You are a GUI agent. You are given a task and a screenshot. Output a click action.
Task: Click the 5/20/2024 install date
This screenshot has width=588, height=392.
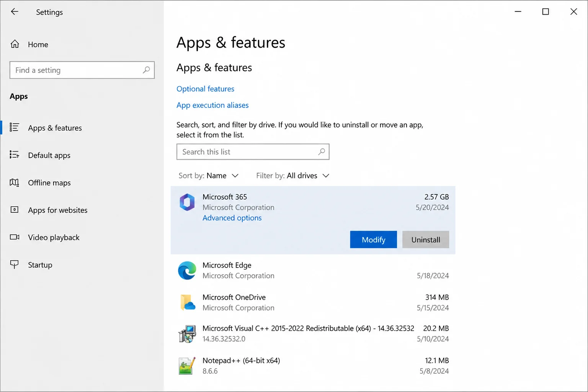point(432,207)
